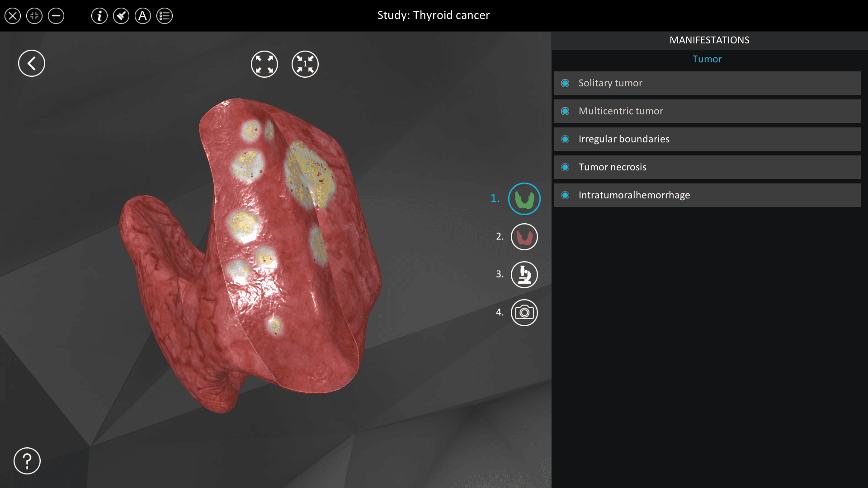Click the Tumor category heading
868x488 pixels.
pyautogui.click(x=707, y=59)
